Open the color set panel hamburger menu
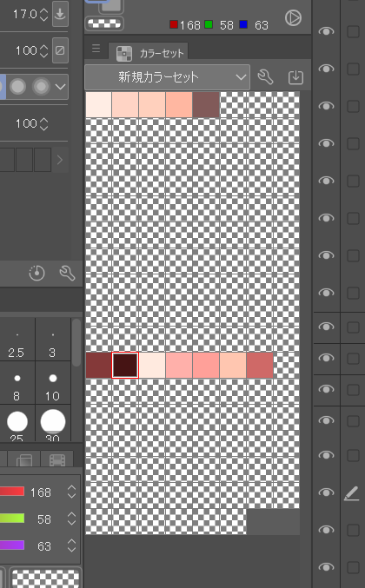365x588 pixels. 96,49
